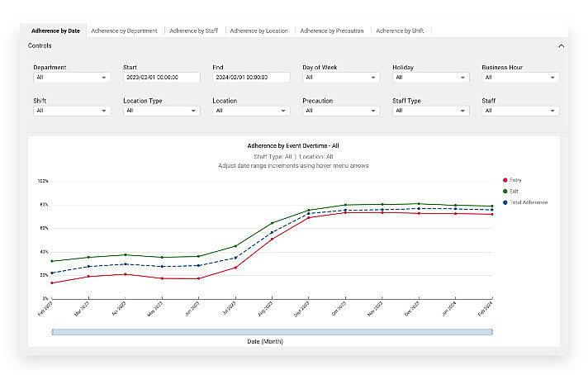Screen dimensions: 588x375
Task: Expand the Staff Type dropdown
Action: tap(430, 111)
